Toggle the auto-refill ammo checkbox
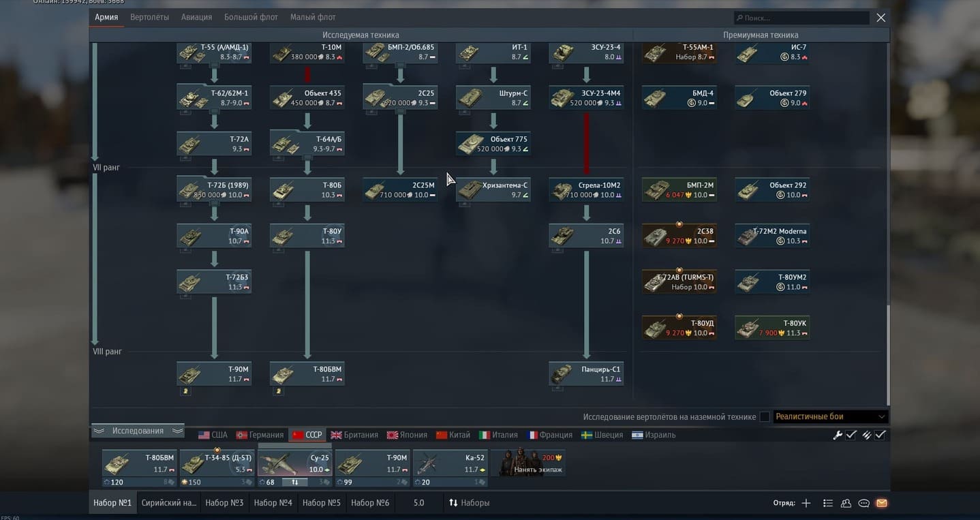 881,435
